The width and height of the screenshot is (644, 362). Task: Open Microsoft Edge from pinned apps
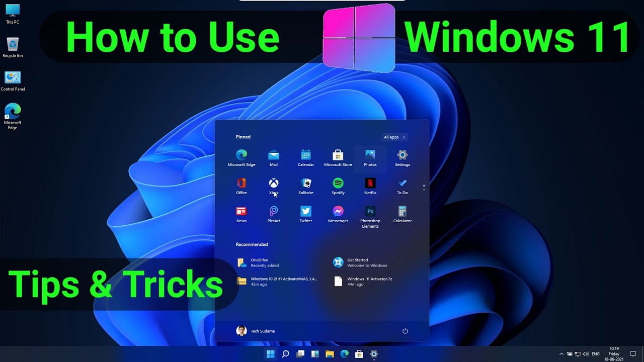pyautogui.click(x=242, y=158)
